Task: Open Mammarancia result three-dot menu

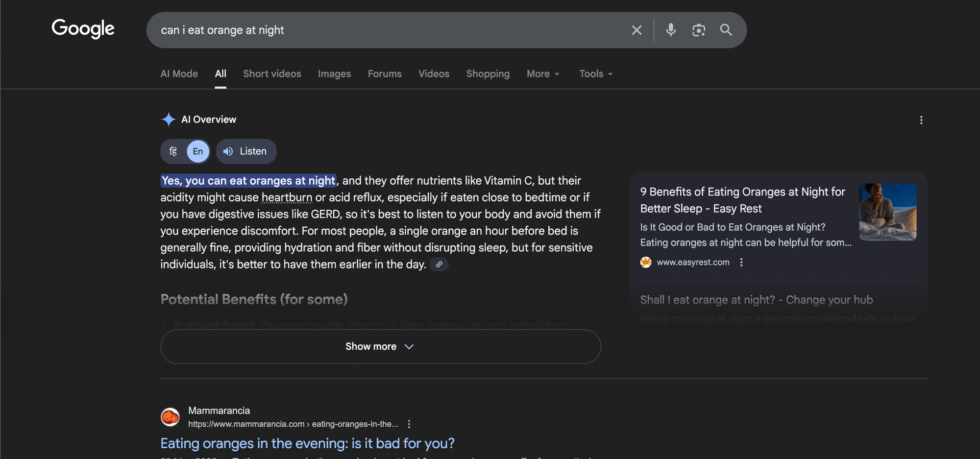Action: pos(409,424)
